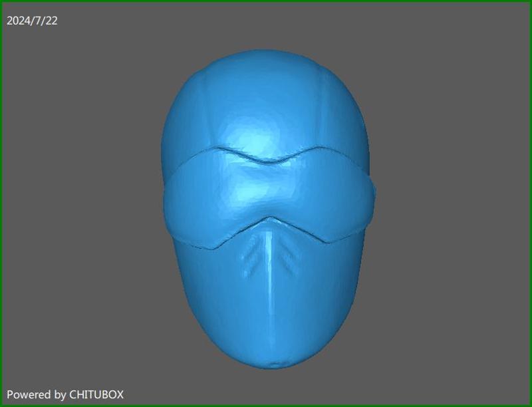Click the green border at screen bottom
The width and height of the screenshot is (532, 407).
[x=266, y=405]
